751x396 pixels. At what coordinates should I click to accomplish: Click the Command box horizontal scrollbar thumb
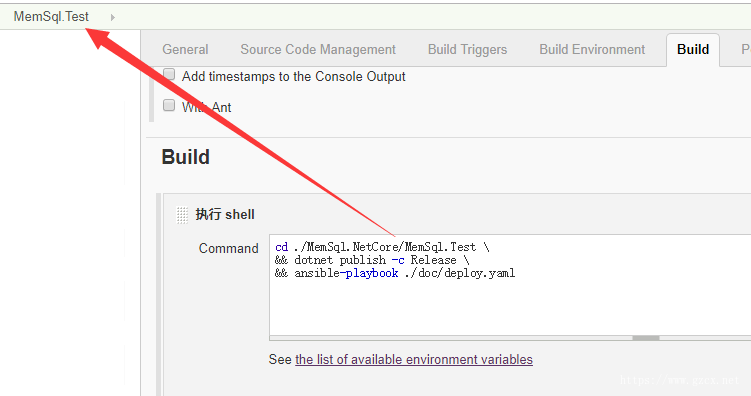tap(646, 338)
